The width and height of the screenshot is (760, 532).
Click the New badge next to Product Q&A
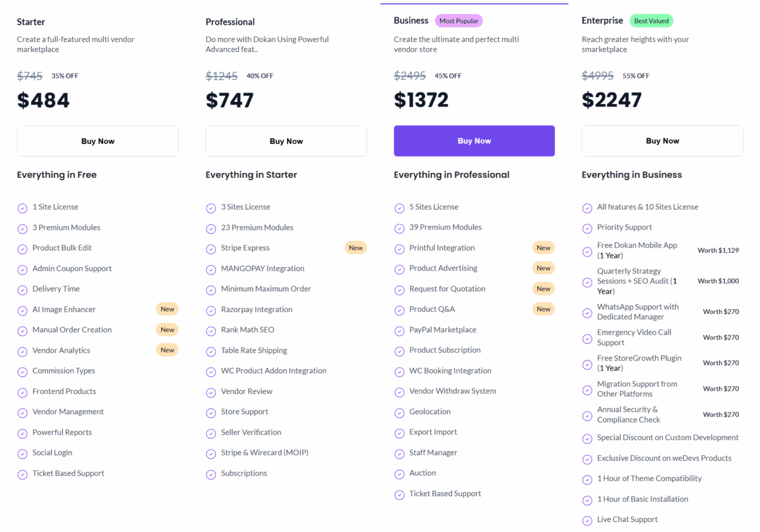click(x=543, y=309)
